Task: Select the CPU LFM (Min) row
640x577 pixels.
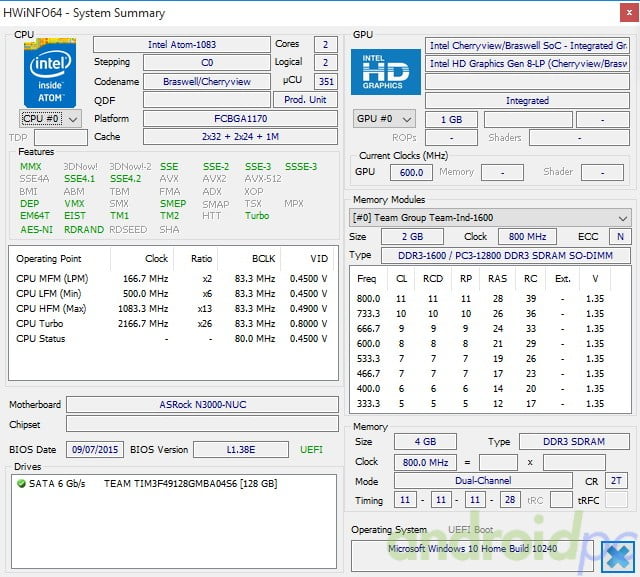Action: (172, 294)
